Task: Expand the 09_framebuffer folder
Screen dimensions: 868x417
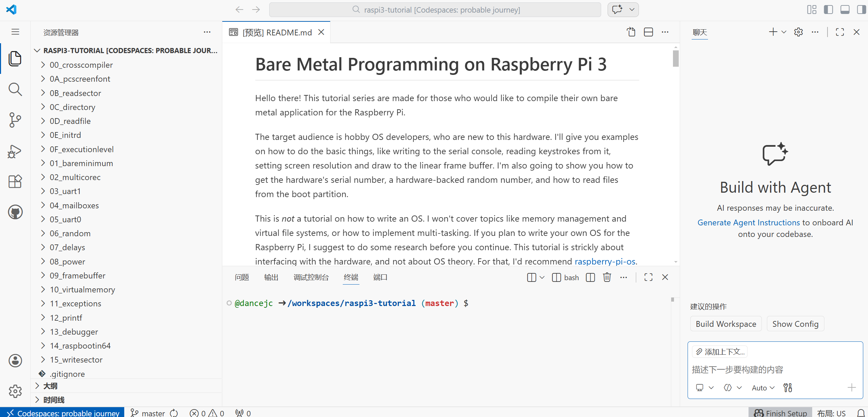Action: [x=77, y=275]
